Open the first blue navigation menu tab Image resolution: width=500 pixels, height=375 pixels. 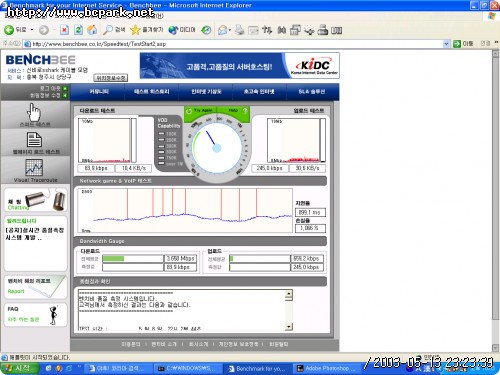(x=99, y=92)
